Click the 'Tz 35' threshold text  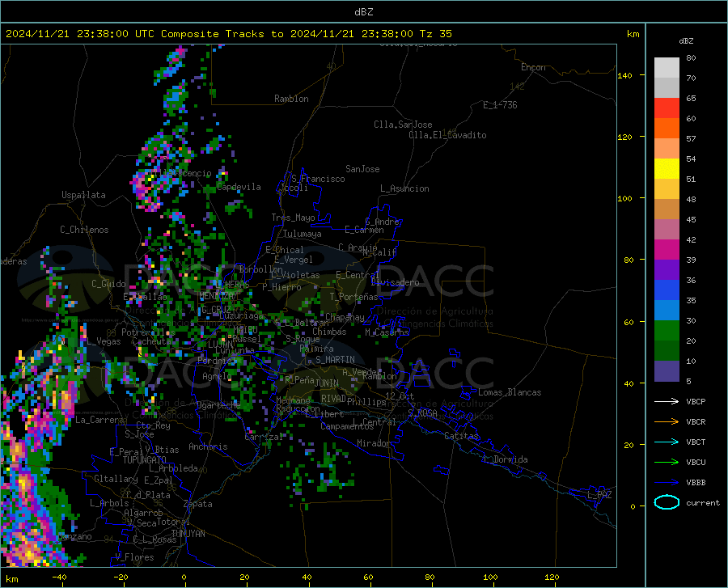pyautogui.click(x=435, y=34)
